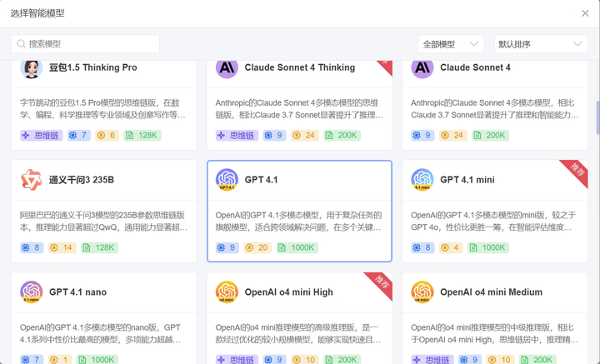Open the 全部模型 filter dropdown
600x364 pixels.
[451, 44]
